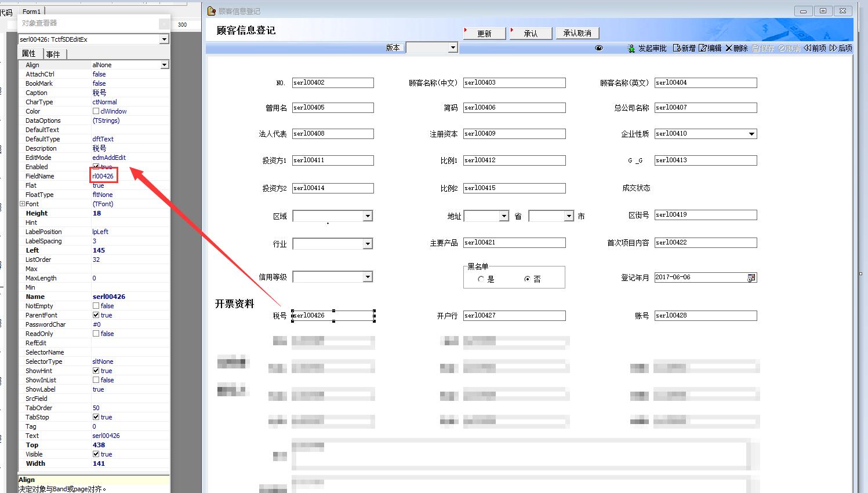Select the 是 blacklist radio button
868x493 pixels.
481,279
